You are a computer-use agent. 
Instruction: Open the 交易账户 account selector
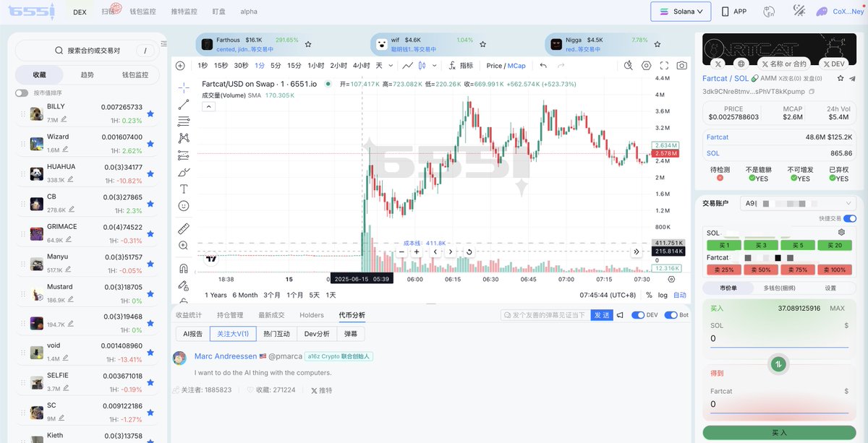pos(799,204)
